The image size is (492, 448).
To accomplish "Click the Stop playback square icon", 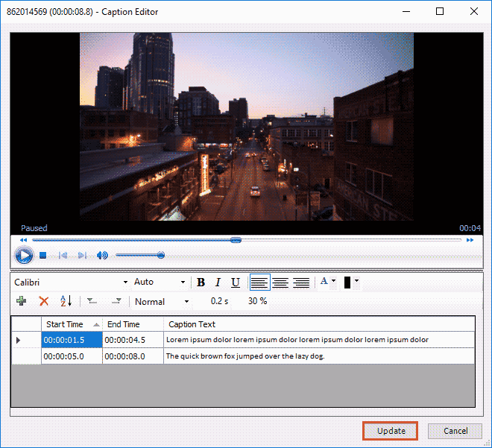I will coord(43,256).
